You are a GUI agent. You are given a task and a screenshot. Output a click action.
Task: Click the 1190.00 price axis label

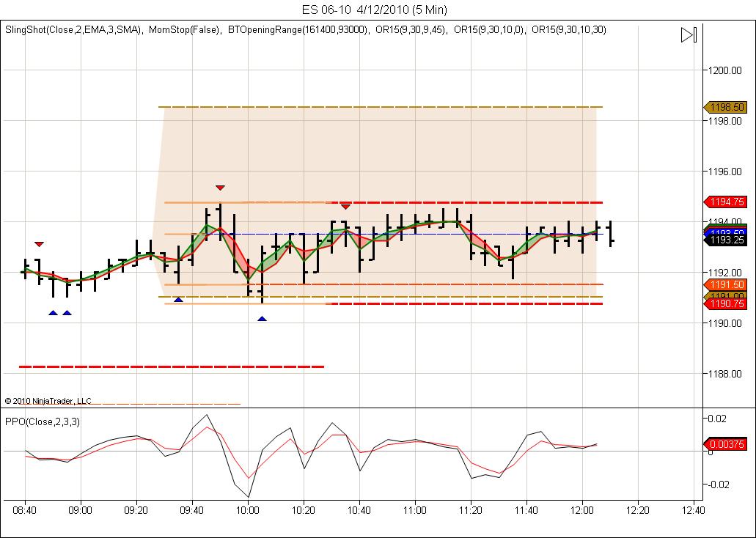pos(724,323)
